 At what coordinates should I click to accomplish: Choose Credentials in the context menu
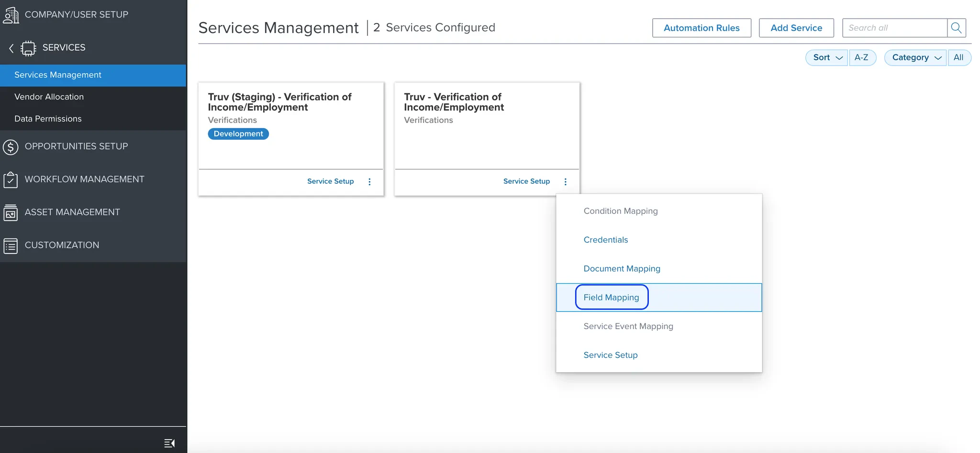click(x=605, y=240)
